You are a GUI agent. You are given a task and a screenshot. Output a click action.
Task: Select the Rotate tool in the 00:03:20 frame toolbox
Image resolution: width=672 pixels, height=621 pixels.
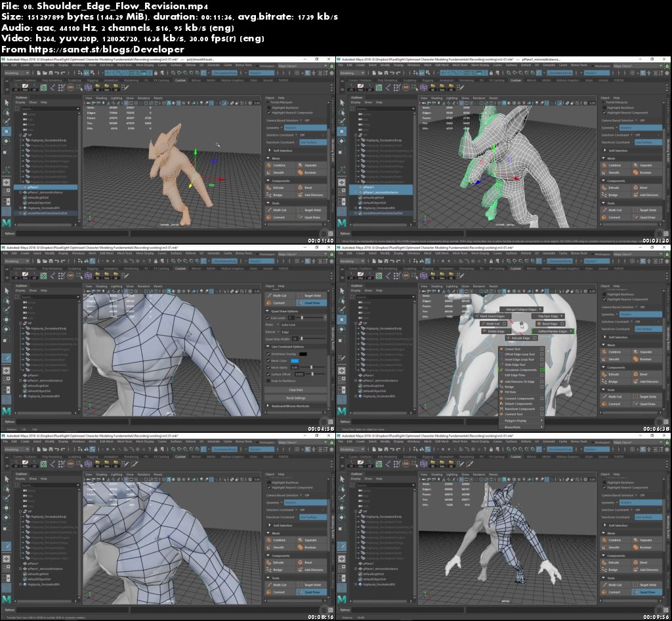pyautogui.click(x=342, y=141)
